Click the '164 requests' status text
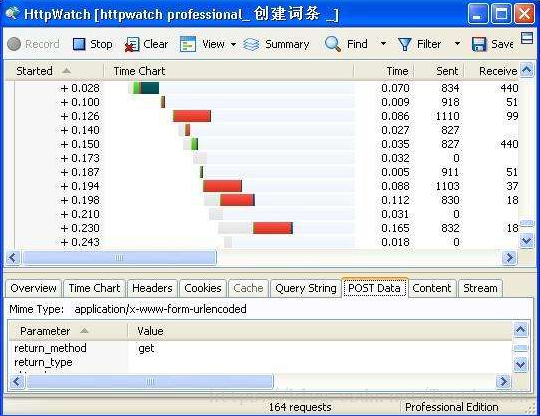 coord(300,407)
